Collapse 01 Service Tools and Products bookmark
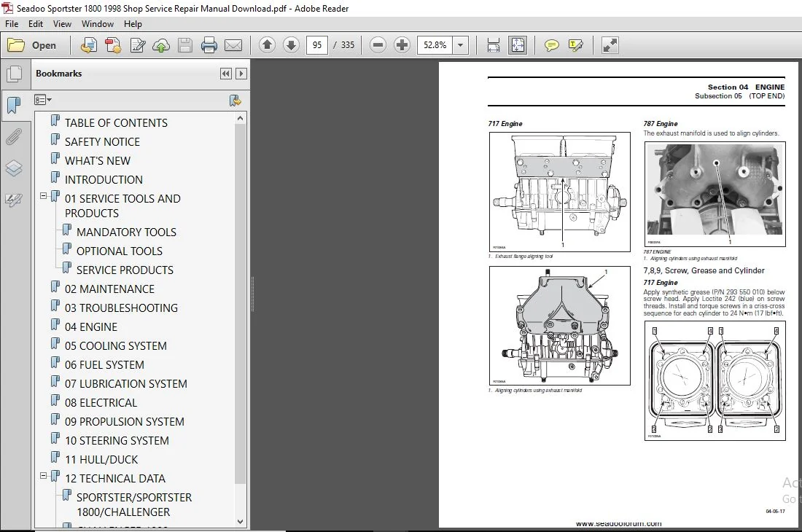This screenshot has width=802, height=532. (x=44, y=196)
